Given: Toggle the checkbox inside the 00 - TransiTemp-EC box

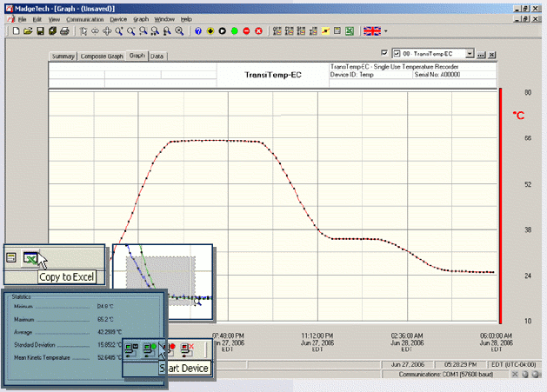Looking at the screenshot, I should tap(397, 54).
